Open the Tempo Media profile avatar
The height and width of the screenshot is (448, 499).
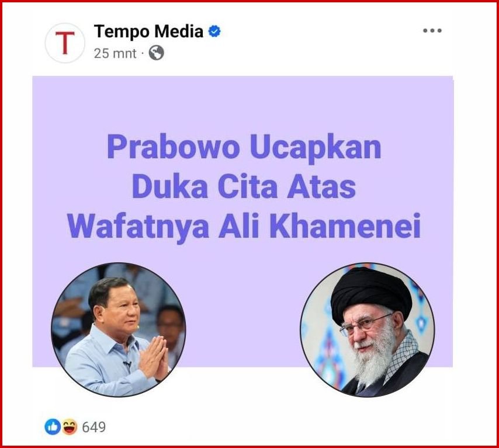[x=65, y=43]
